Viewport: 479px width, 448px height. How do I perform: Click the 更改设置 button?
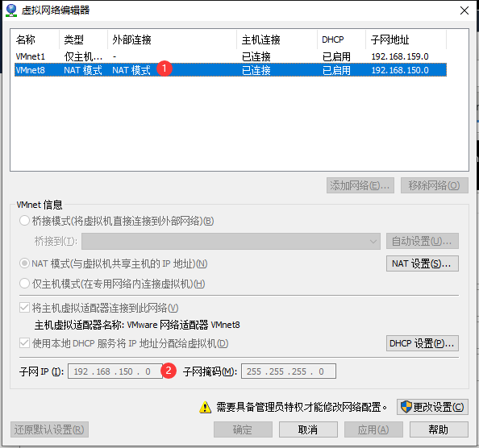coord(432,407)
